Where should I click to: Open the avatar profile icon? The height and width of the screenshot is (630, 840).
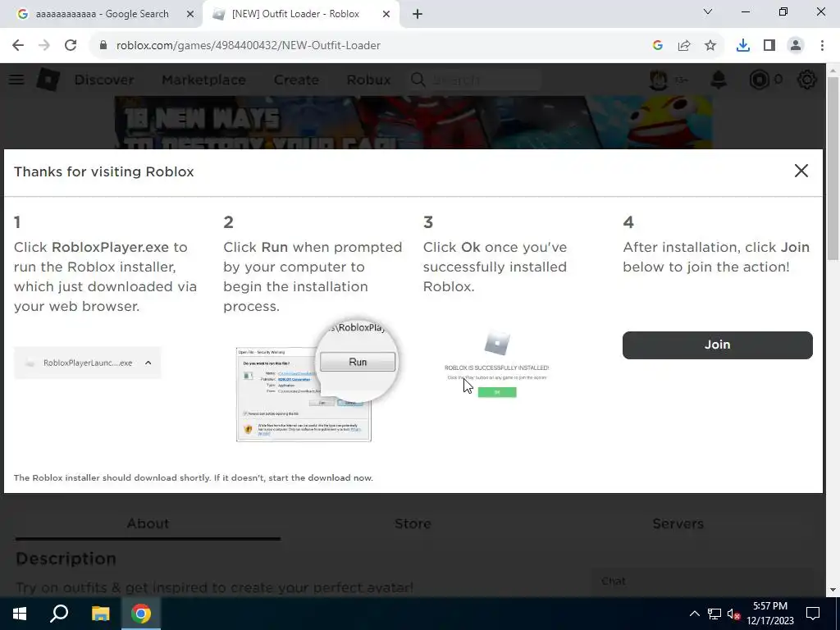coord(659,80)
